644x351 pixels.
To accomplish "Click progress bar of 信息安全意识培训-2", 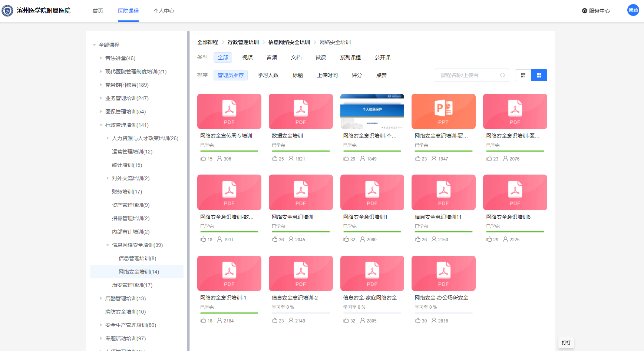I will point(301,313).
